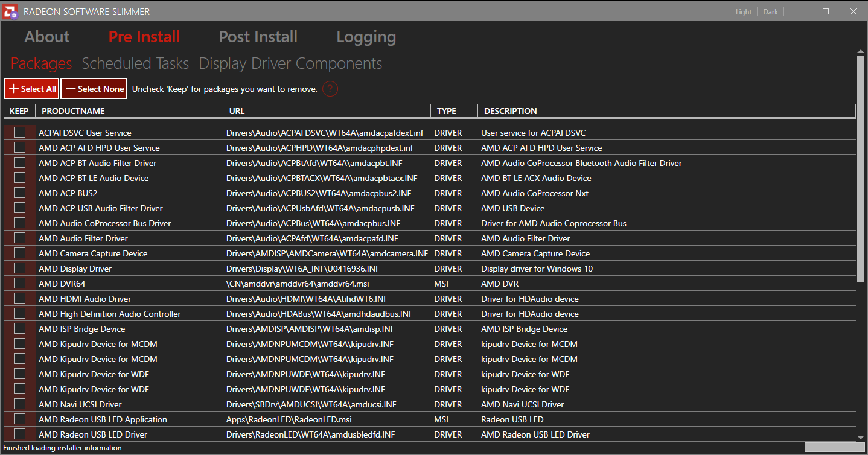Viewport: 868px width, 455px height.
Task: Click the Radeon Software Slimmer app icon
Action: click(x=9, y=11)
